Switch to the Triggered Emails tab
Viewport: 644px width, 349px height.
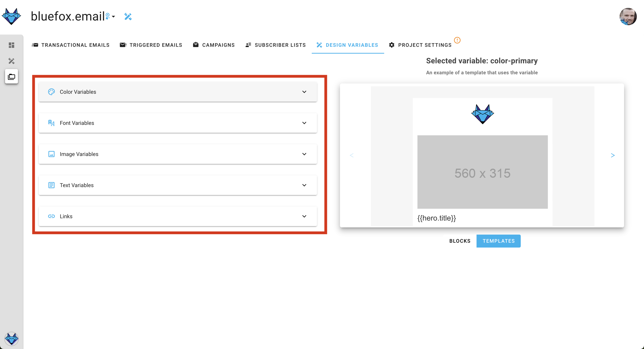[151, 45]
